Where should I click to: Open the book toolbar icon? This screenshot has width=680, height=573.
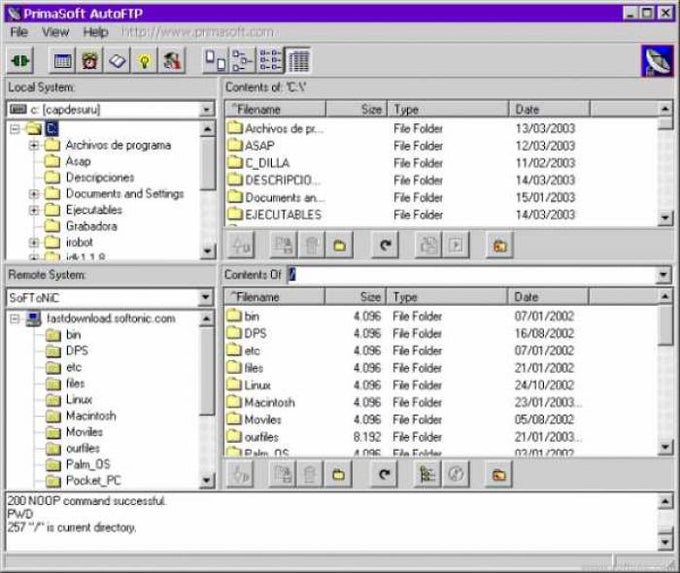tap(117, 60)
